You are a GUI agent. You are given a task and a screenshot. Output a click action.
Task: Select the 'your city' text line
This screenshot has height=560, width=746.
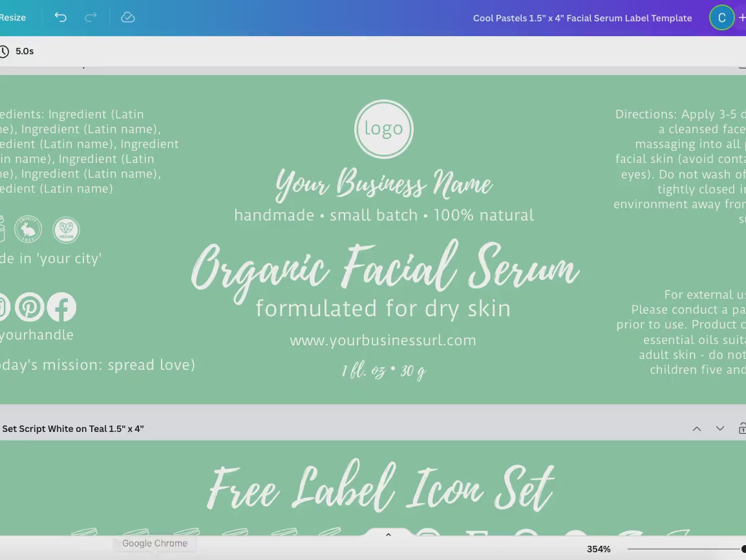click(51, 259)
